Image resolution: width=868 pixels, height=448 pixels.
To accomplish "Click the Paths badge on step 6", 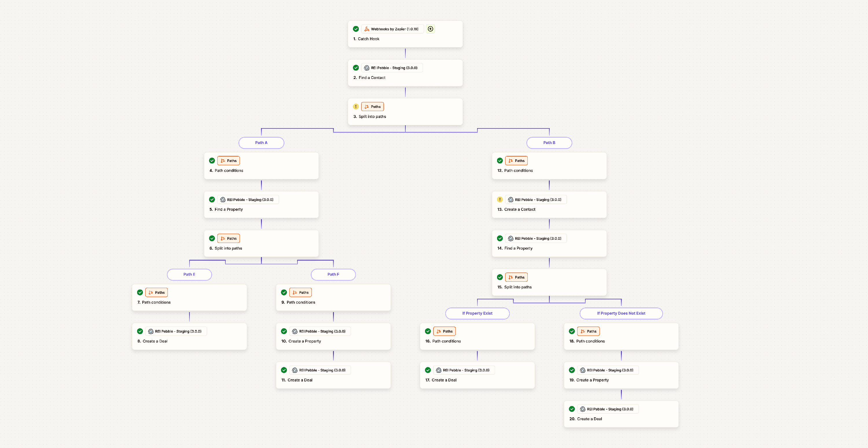I will [x=229, y=239].
